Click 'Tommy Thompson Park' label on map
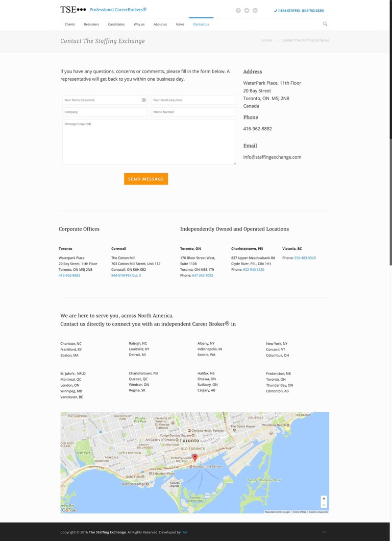Image resolution: width=392 pixels, height=541 pixels. (264, 480)
